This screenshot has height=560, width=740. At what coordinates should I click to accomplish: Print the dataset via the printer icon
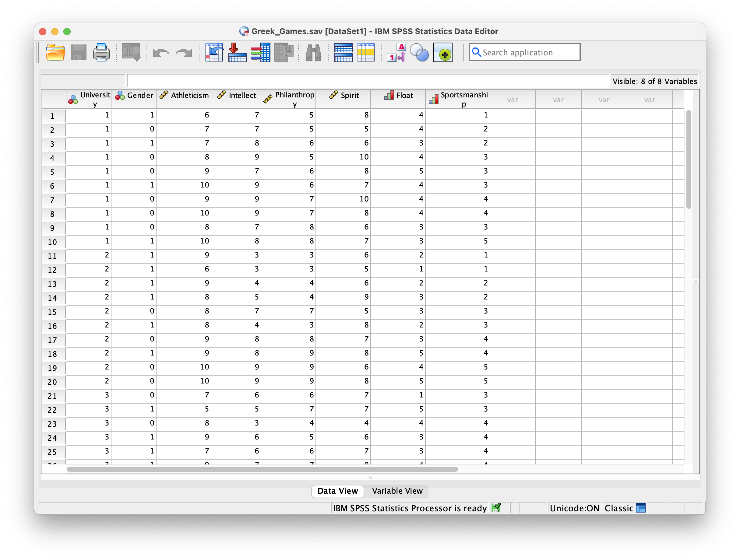point(101,52)
